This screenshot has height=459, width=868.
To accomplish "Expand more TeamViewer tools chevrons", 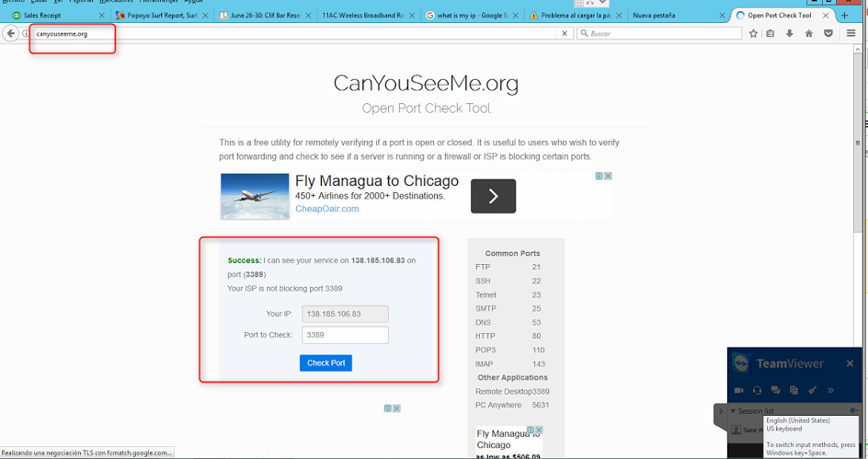I will [830, 390].
